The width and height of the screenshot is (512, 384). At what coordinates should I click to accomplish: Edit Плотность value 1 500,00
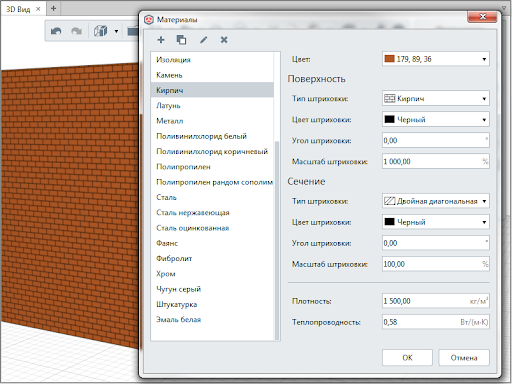point(436,301)
